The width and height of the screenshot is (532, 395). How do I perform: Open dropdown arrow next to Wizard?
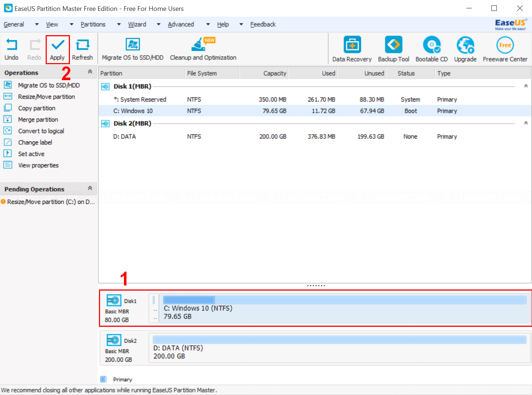coord(158,24)
